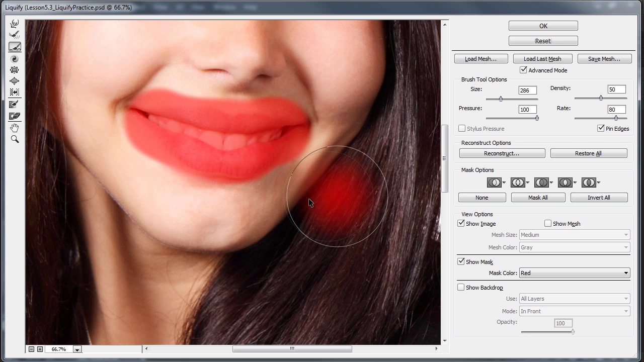Open the Mask Color dropdown
644x362 pixels.
pos(574,273)
